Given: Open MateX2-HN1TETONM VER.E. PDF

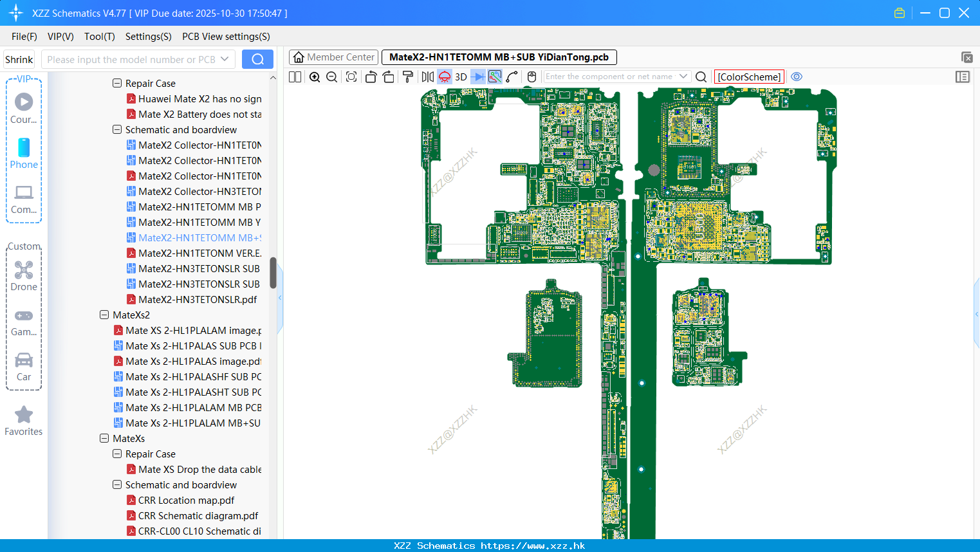Looking at the screenshot, I should (194, 253).
